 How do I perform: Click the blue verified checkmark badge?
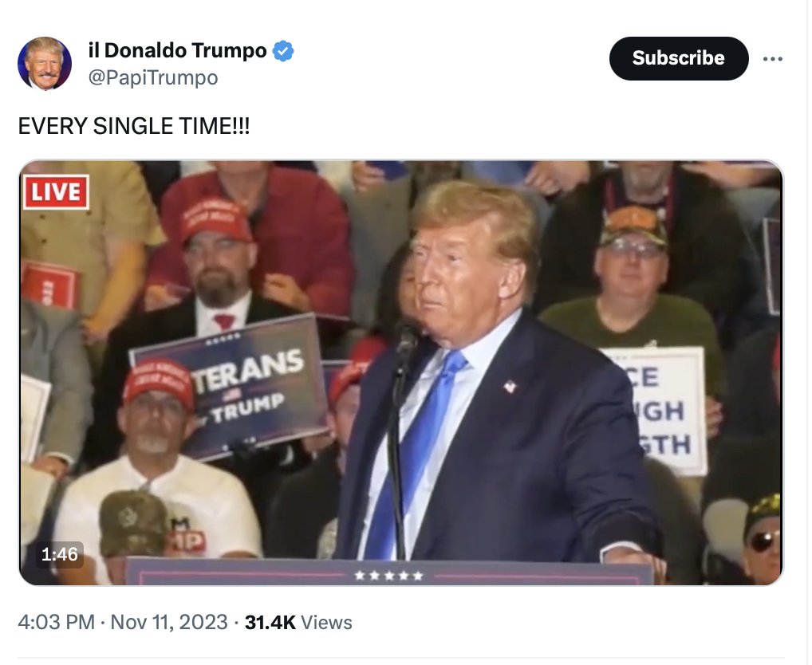click(283, 51)
